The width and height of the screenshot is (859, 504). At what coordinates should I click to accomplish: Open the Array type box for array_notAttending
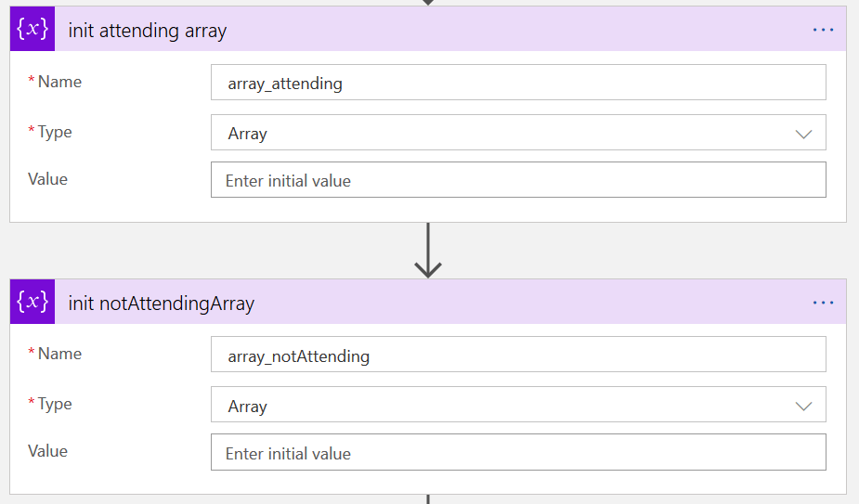[501, 406]
